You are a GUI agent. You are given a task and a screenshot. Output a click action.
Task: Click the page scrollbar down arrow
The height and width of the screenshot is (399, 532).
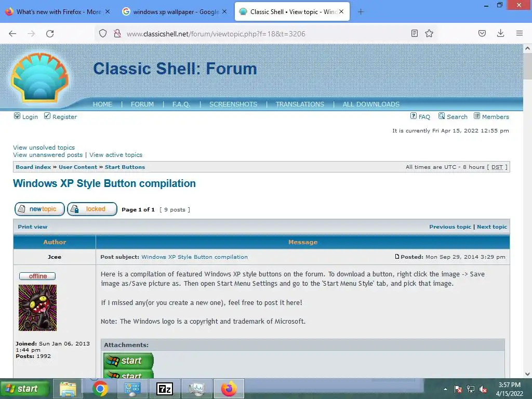527,374
